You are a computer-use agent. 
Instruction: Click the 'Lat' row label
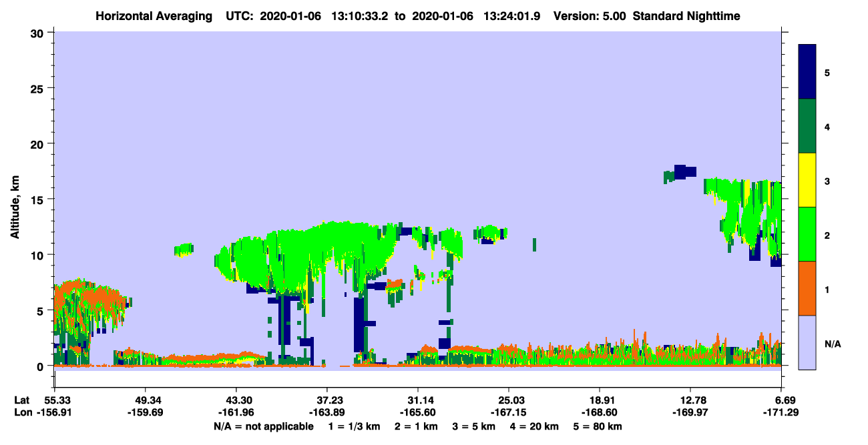coord(21,400)
